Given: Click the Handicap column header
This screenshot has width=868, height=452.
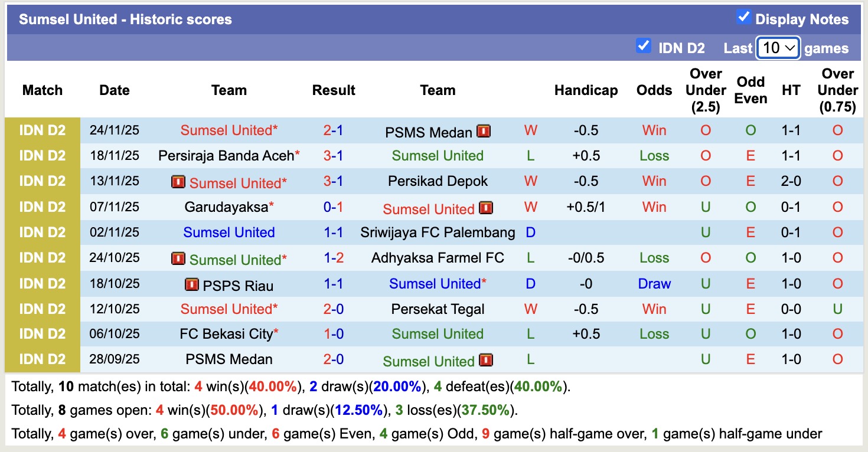Looking at the screenshot, I should point(586,90).
